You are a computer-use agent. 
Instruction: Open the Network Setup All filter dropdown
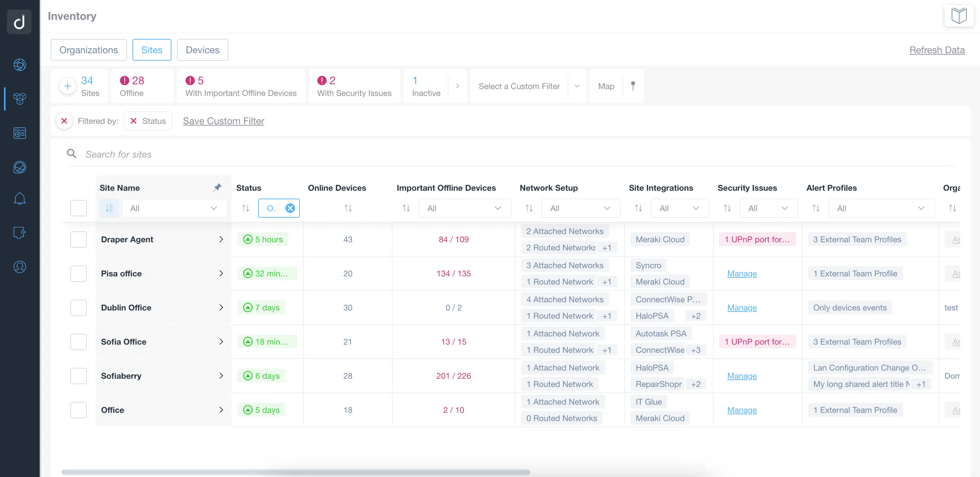pyautogui.click(x=580, y=208)
